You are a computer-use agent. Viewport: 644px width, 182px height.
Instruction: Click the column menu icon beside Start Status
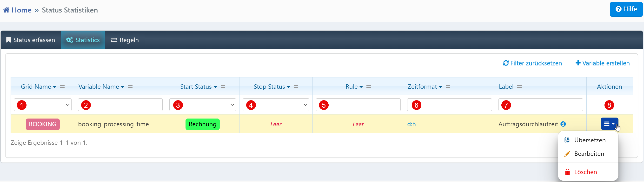coord(223,87)
